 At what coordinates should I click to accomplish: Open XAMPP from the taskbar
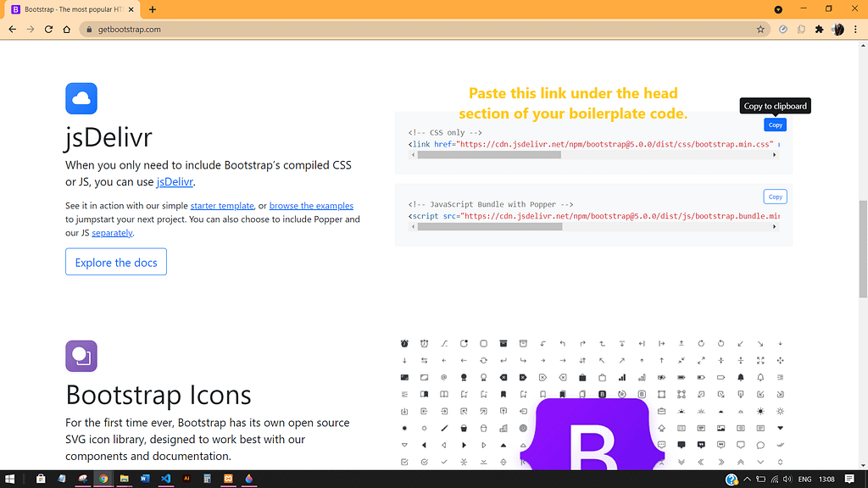[228, 479]
